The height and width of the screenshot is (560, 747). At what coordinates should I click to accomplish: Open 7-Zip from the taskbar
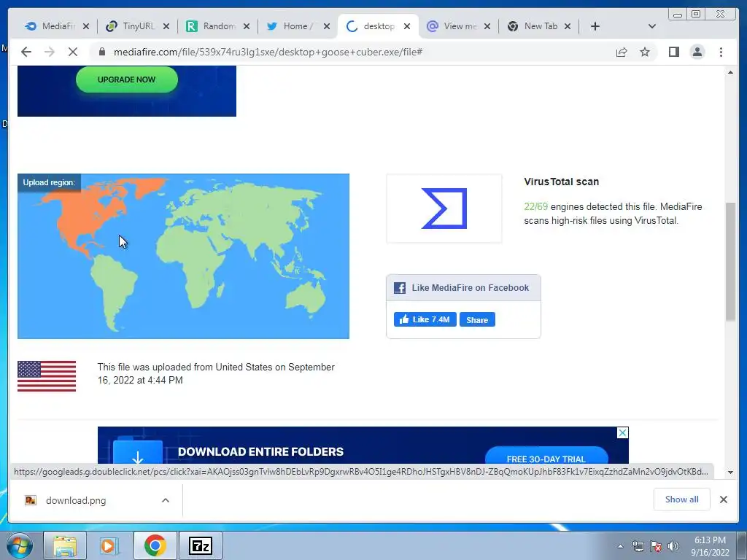[200, 545]
